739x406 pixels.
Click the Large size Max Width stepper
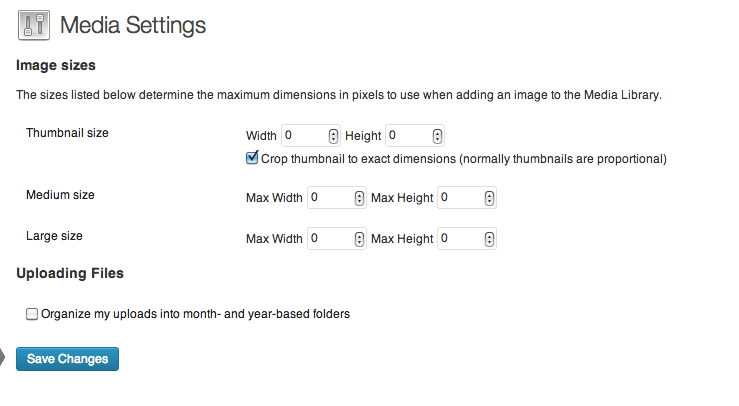tap(359, 239)
